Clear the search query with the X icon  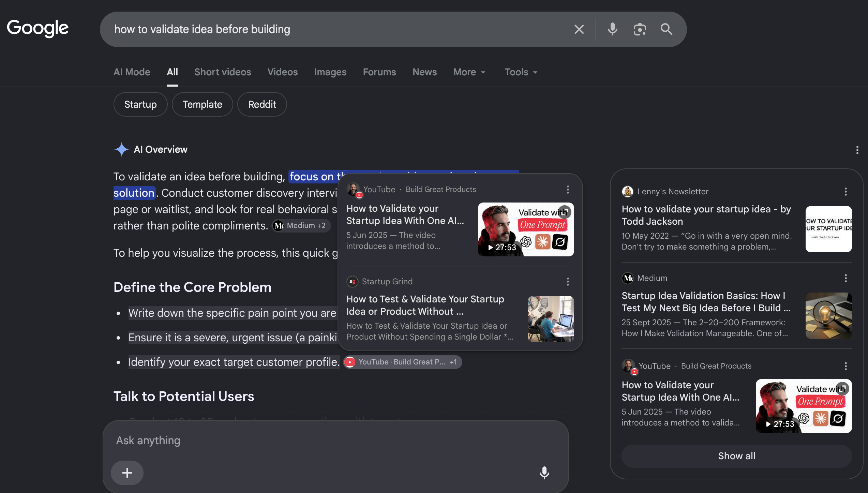click(x=579, y=29)
